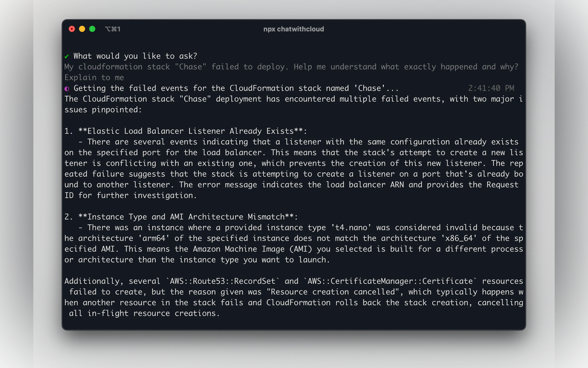This screenshot has height=368, width=588.
Task: Click the purple spinner icon before "Getting the failed events"
Action: pos(67,89)
